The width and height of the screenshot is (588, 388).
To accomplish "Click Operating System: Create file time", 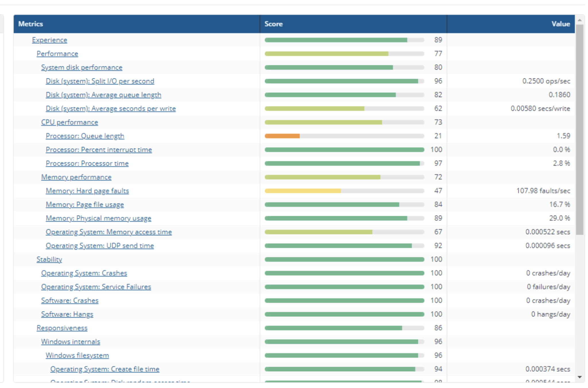I will pos(105,369).
